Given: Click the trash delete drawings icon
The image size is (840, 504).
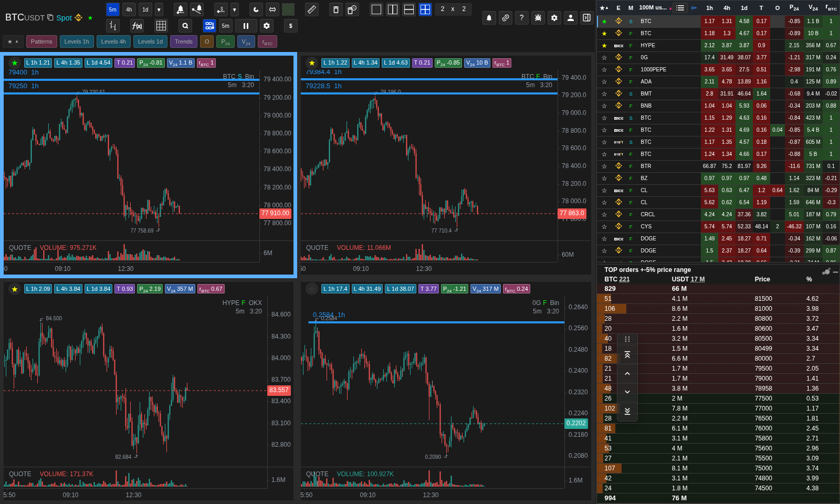Looking at the screenshot, I should 336,9.
